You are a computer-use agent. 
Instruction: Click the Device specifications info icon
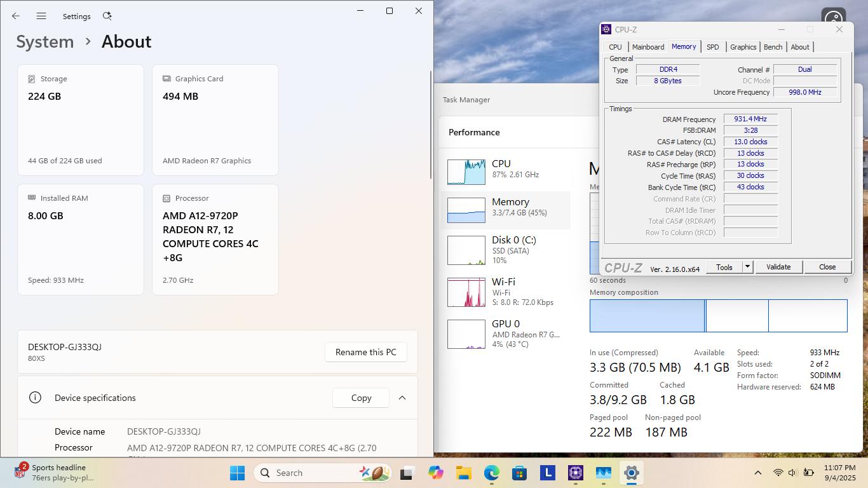point(35,398)
